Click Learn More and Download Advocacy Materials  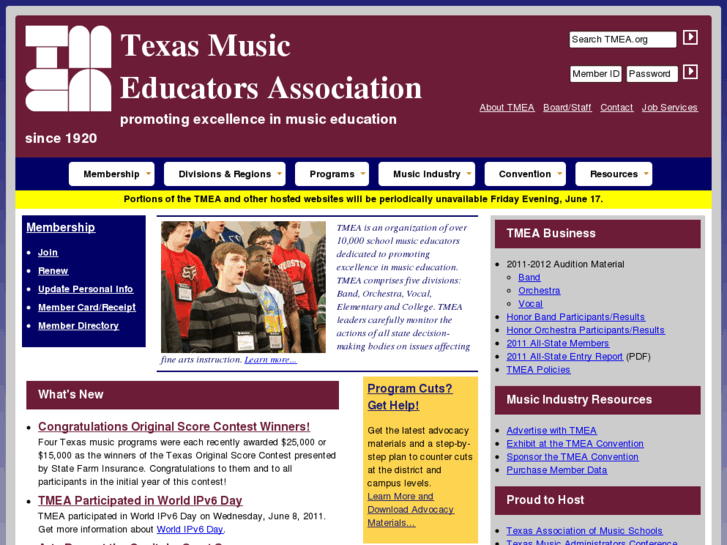[x=410, y=509]
